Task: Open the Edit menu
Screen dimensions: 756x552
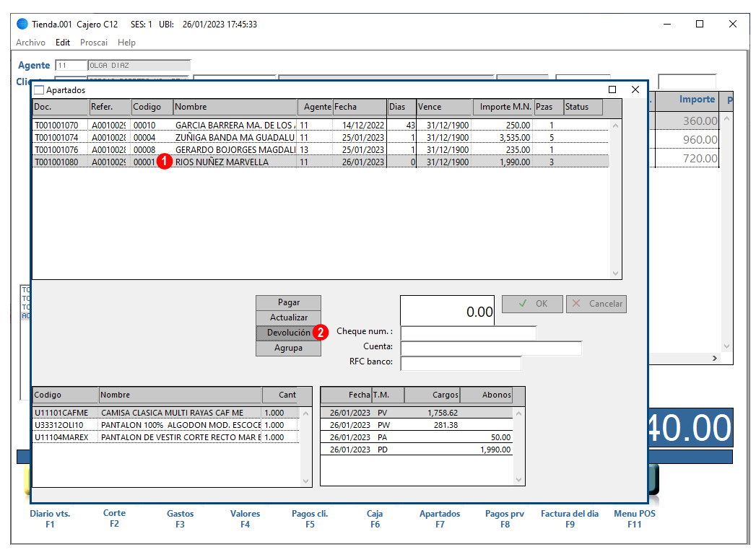Action: (63, 43)
